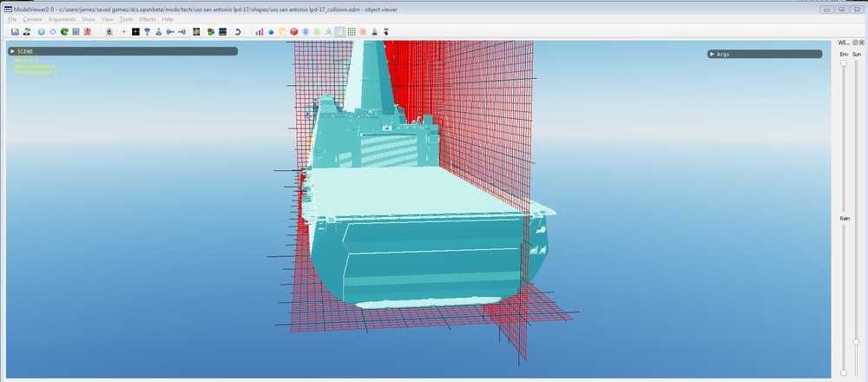Viewport: 868px width, 382px height.
Task: Expand the Args panel
Action: click(x=713, y=54)
